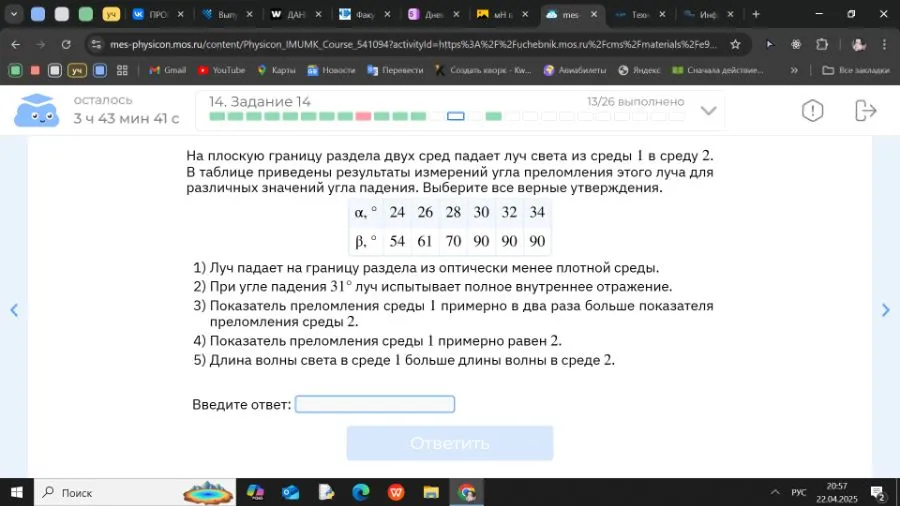Image resolution: width=900 pixels, height=506 pixels.
Task: Click table cell with value 61
Action: click(425, 241)
